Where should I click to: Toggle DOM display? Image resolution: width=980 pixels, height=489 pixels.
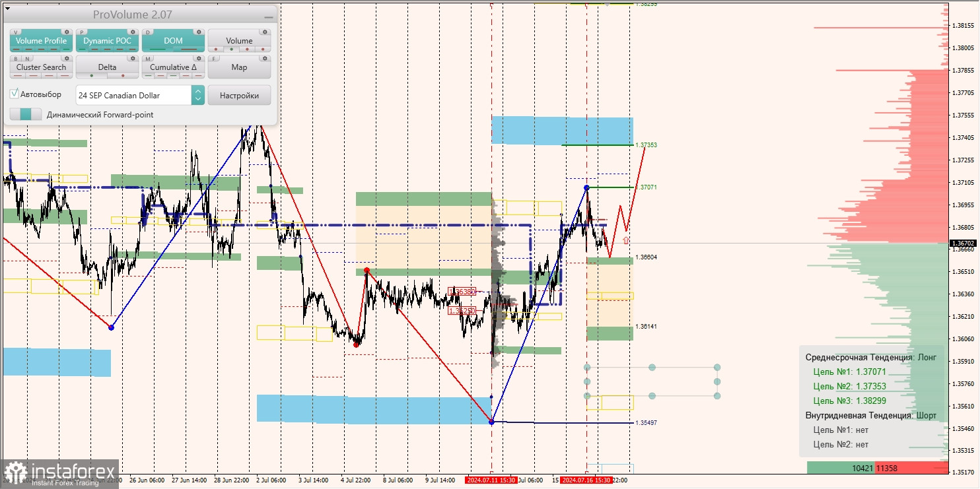pyautogui.click(x=173, y=41)
